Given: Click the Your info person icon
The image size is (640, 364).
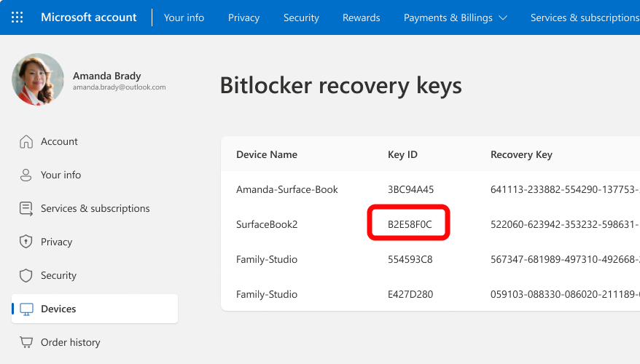Looking at the screenshot, I should pos(26,175).
